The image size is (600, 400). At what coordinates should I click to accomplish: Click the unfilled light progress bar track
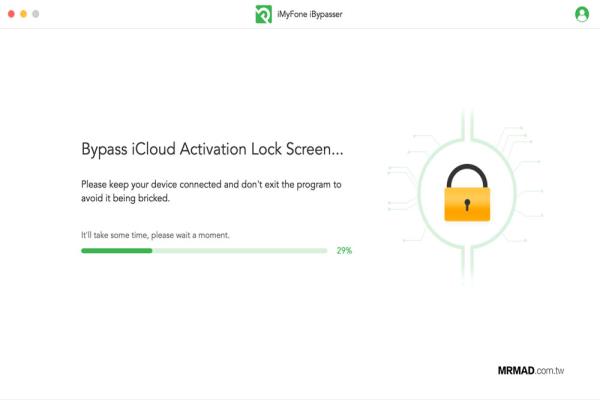tap(240, 251)
